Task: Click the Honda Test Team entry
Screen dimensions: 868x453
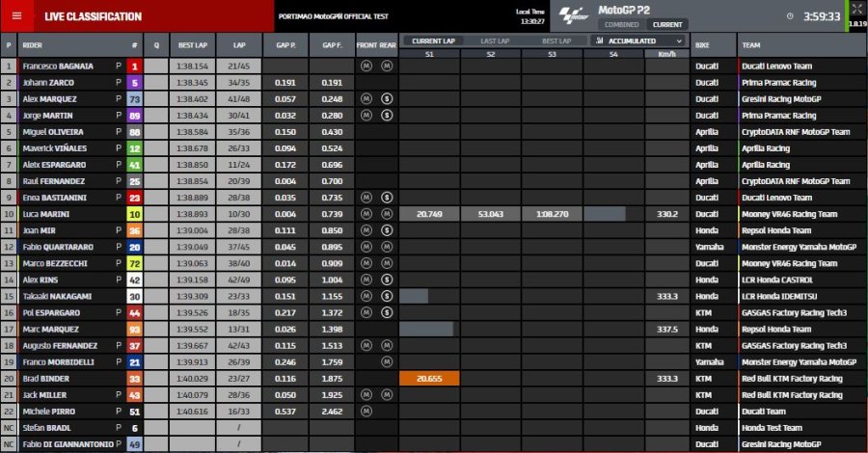Action: tap(772, 428)
